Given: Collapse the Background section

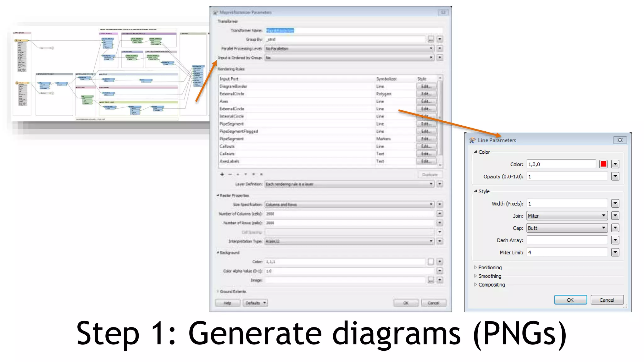Looking at the screenshot, I should coord(218,252).
